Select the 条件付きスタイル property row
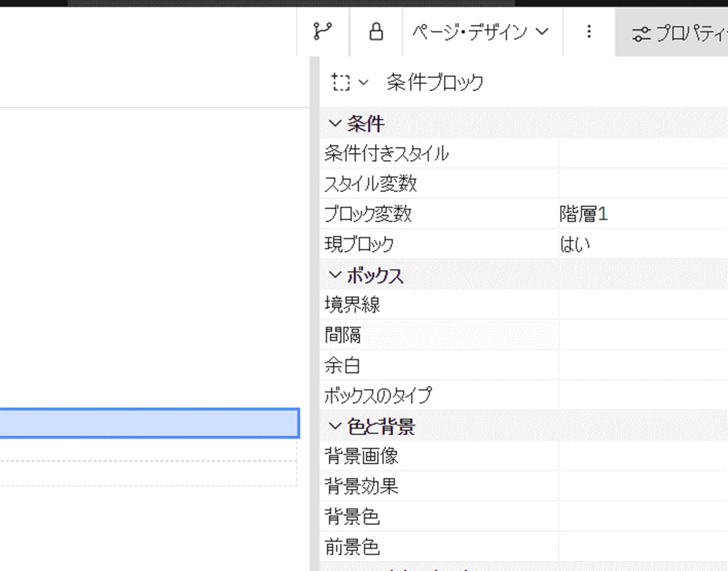 click(x=524, y=153)
